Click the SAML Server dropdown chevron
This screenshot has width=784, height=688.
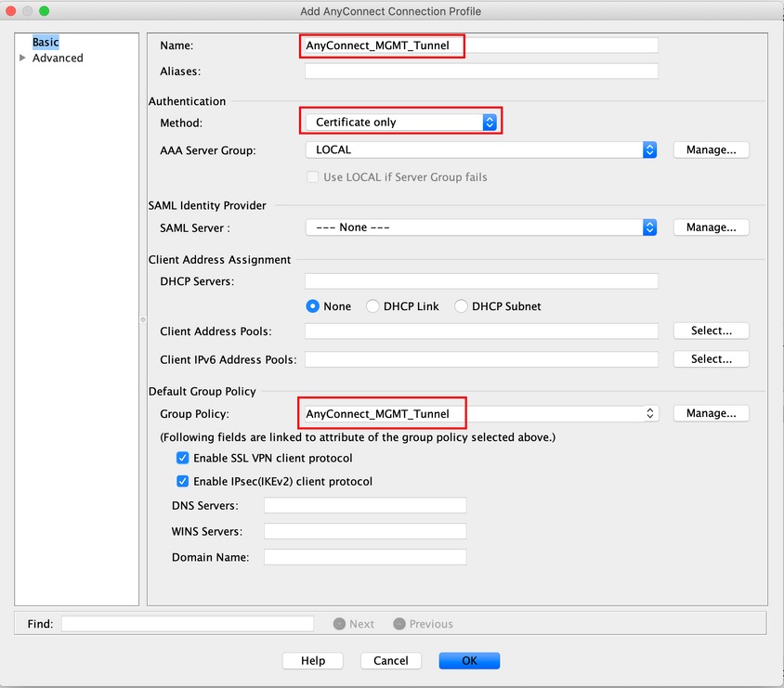(x=649, y=227)
